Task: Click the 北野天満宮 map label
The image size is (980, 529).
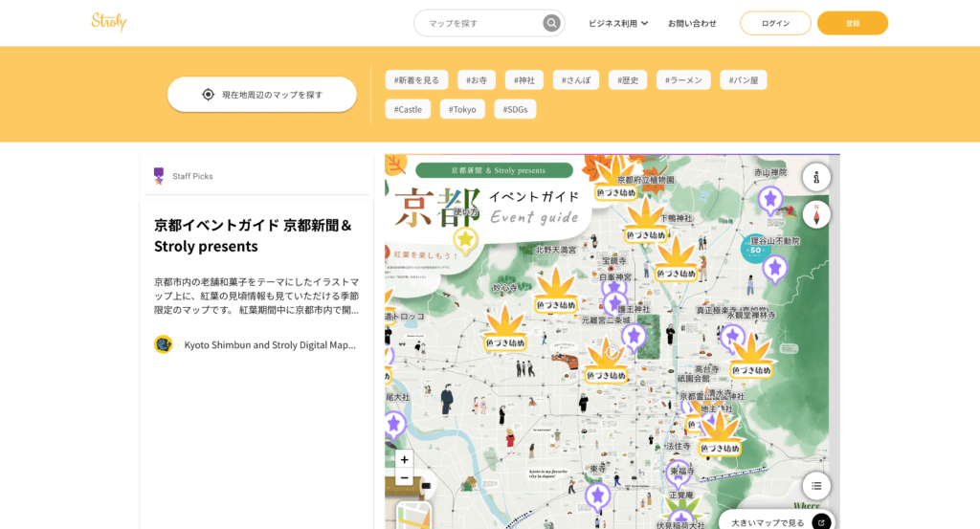Action: click(x=556, y=250)
